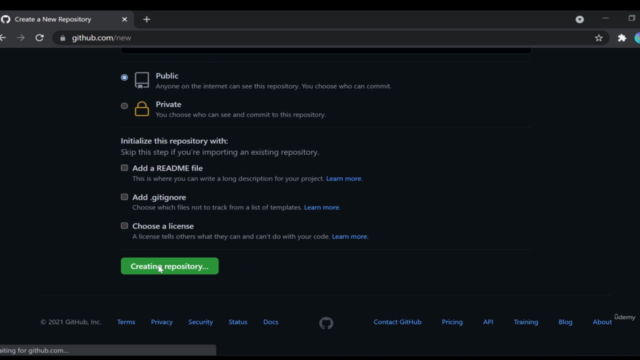Click the profile avatar in the toolbar
The height and width of the screenshot is (360, 640).
coord(637,38)
